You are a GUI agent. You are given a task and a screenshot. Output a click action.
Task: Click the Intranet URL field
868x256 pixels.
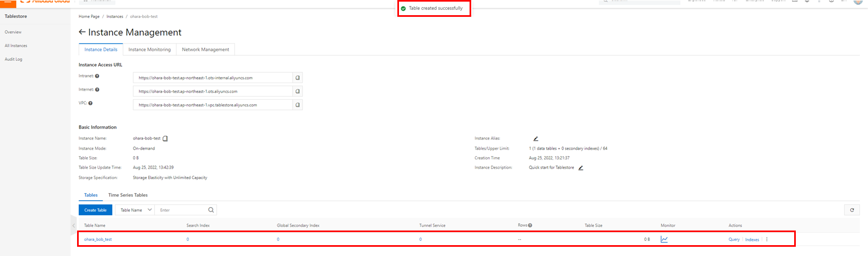tap(213, 78)
